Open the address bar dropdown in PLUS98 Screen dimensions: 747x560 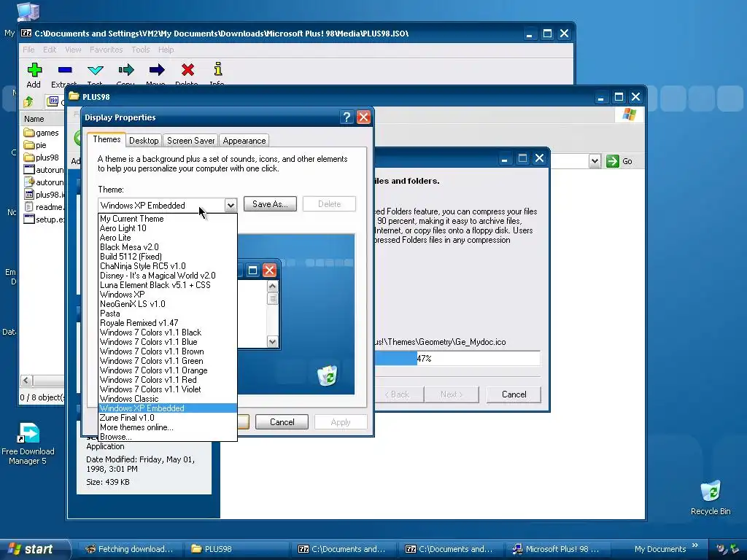594,161
